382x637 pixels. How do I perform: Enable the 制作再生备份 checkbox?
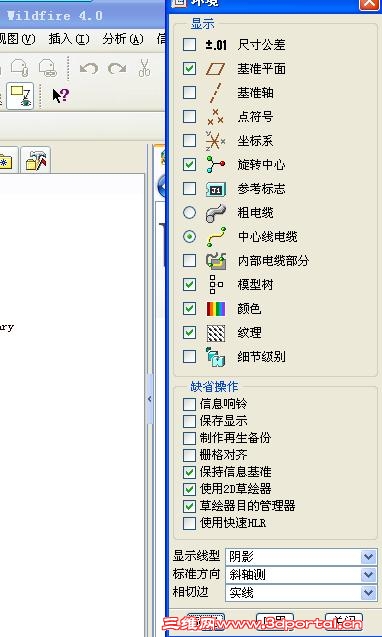189,438
